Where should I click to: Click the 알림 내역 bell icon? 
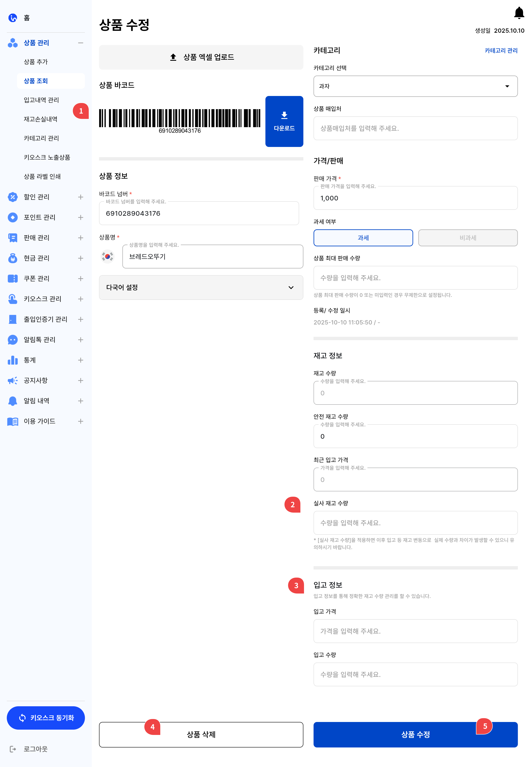click(13, 401)
